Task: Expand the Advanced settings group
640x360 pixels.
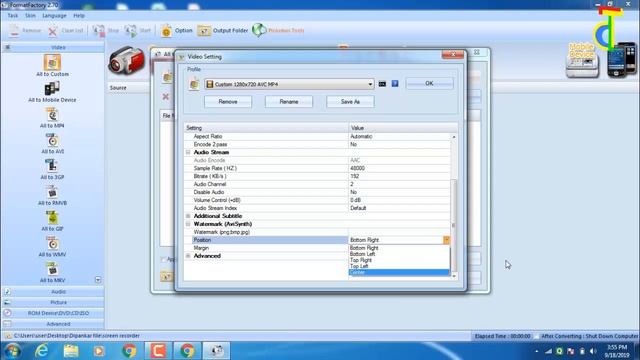Action: coord(188,256)
